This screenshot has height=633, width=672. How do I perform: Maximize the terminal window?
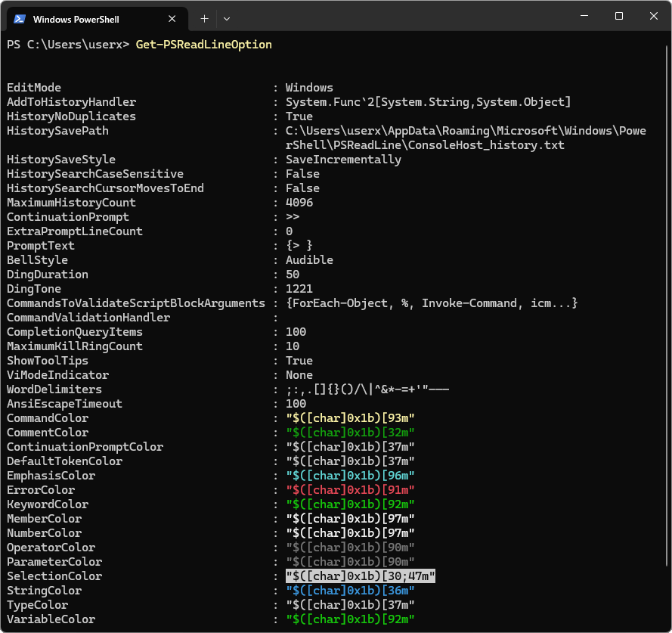click(x=618, y=16)
